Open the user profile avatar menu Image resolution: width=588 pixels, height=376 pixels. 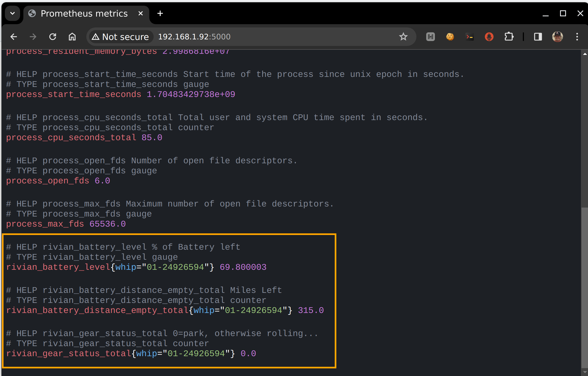[558, 37]
